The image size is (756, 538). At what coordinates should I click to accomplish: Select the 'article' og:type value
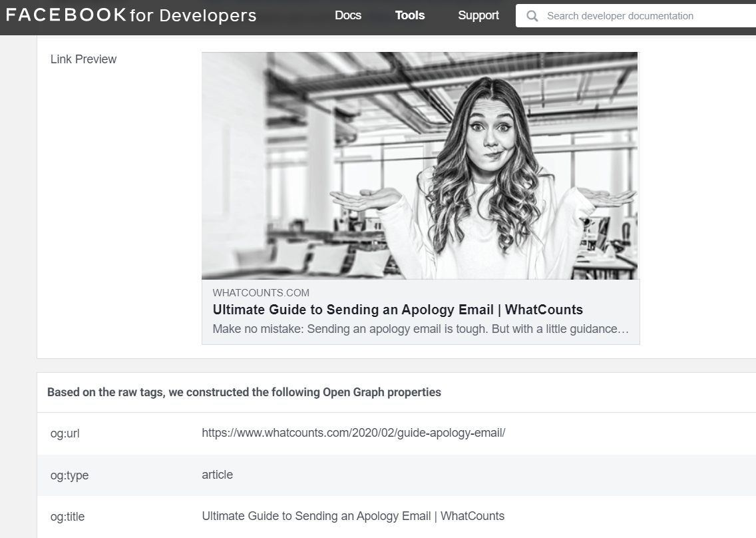click(217, 475)
